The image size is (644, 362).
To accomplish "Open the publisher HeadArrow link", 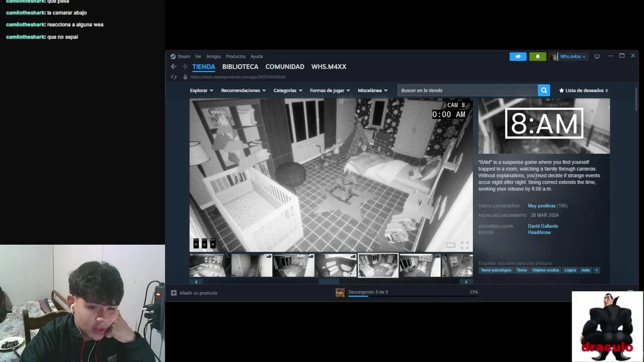I will 539,232.
